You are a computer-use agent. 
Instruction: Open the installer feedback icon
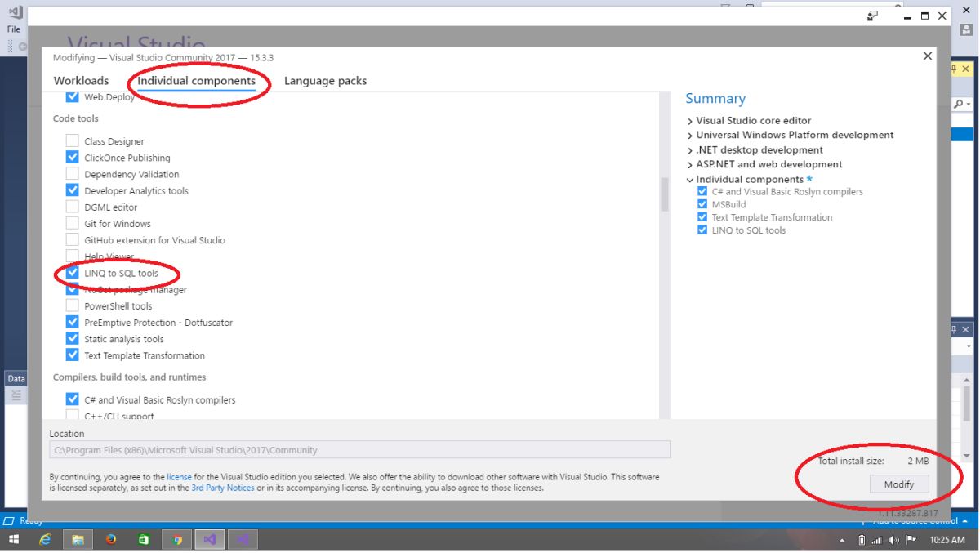[873, 16]
